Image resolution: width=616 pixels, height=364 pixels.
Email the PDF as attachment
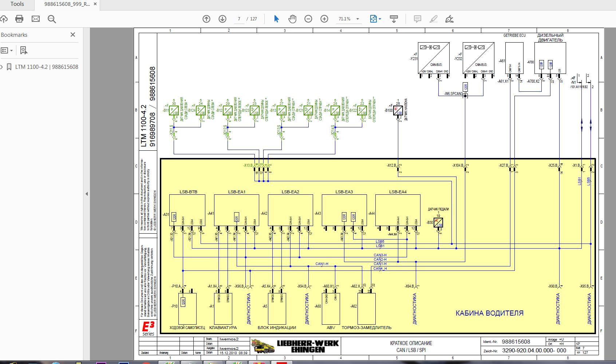pyautogui.click(x=35, y=19)
